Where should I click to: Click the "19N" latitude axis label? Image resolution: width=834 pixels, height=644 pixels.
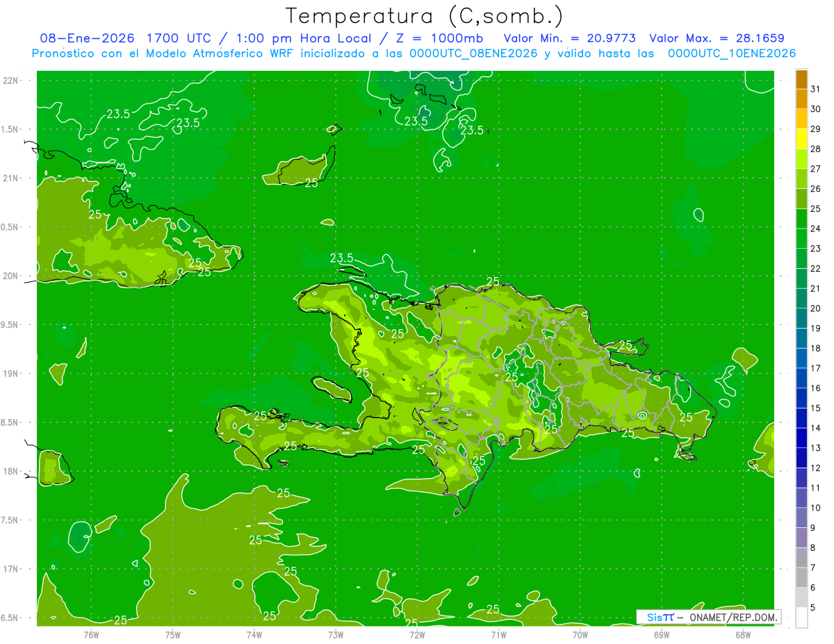[12, 374]
